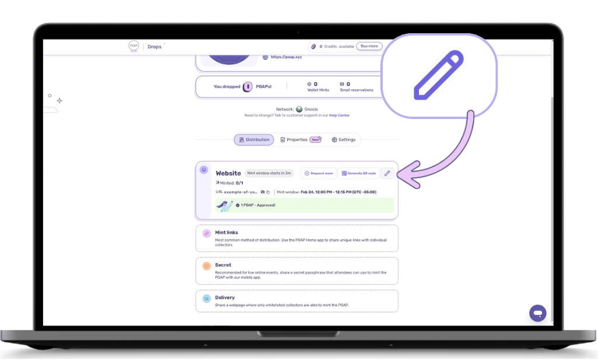598x364 pixels.
Task: Click the Email reservations envelope icon
Action: 342,83
